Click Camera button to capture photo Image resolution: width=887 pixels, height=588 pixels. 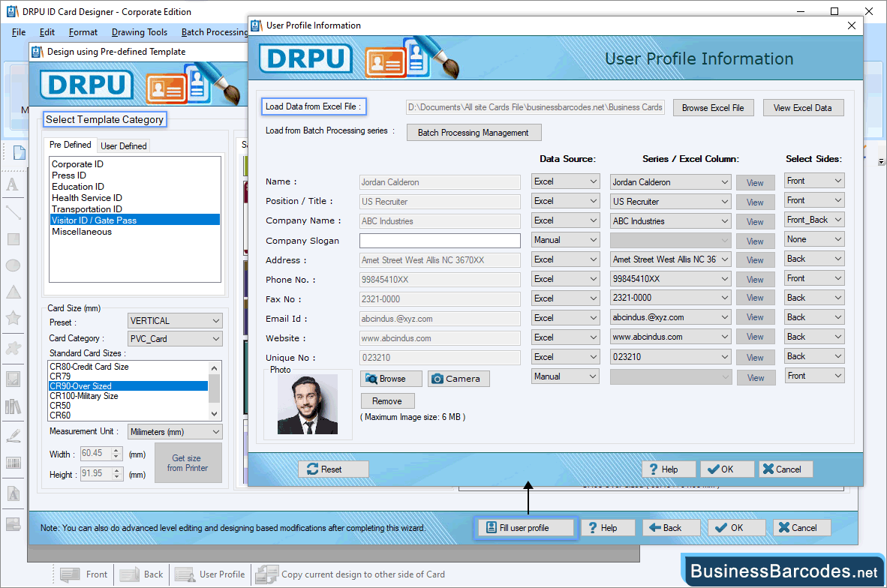(x=459, y=379)
